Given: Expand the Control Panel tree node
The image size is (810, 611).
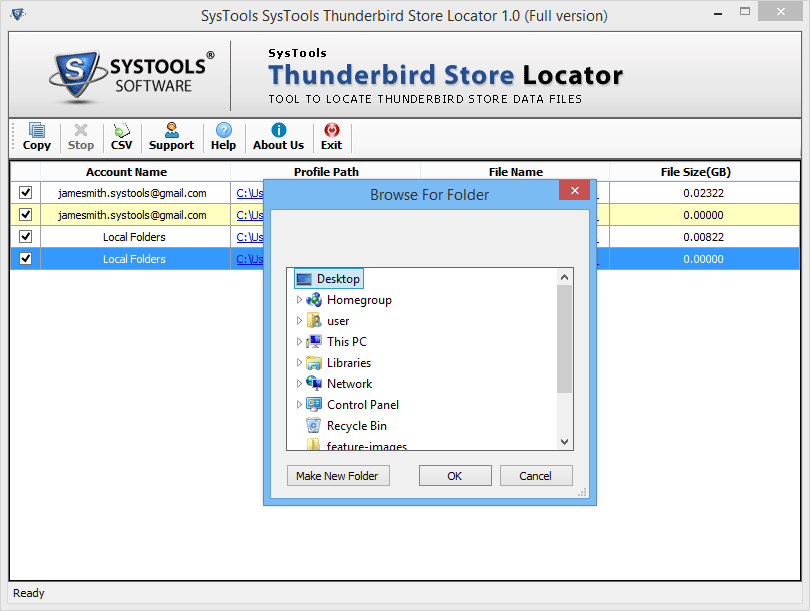Looking at the screenshot, I should (x=299, y=404).
